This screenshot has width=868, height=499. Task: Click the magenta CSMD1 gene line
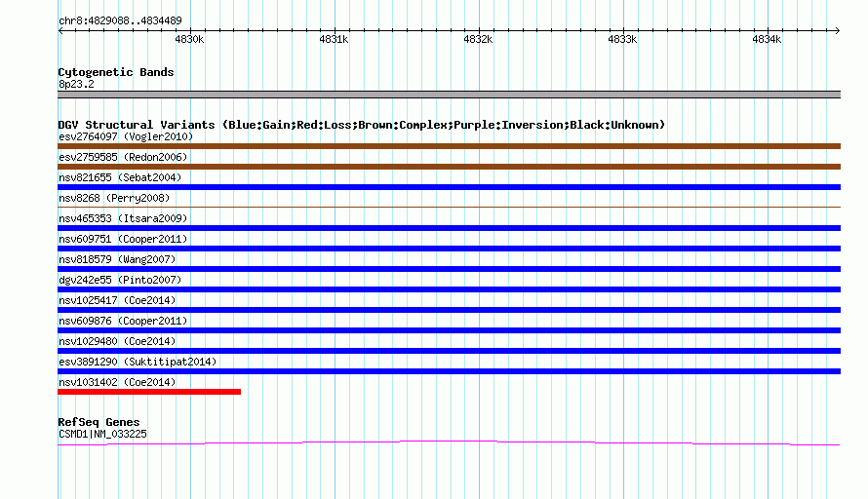[x=449, y=442]
